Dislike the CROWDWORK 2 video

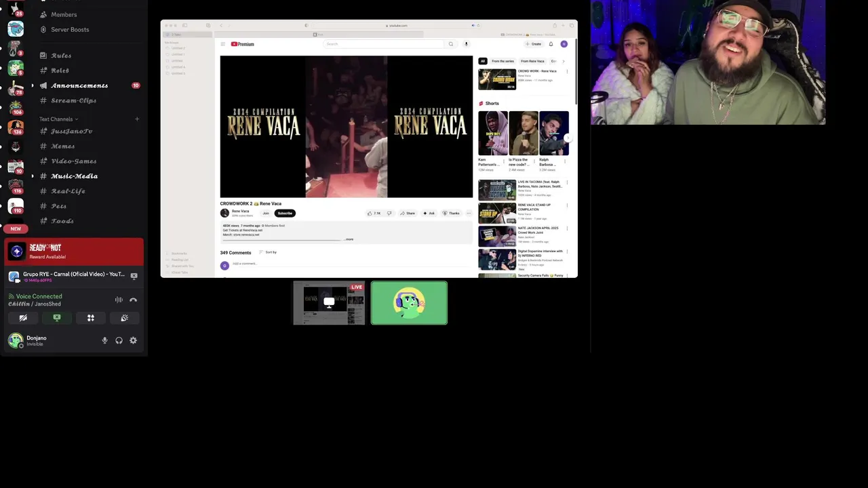click(x=389, y=213)
